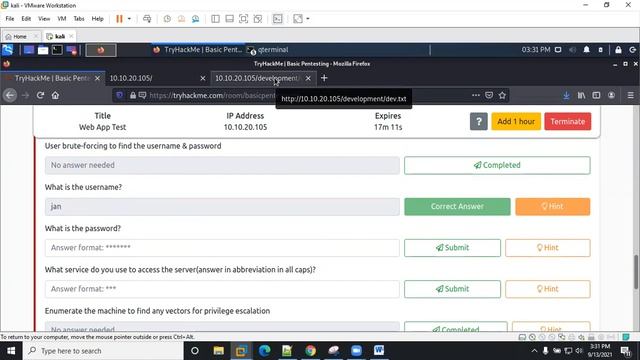Take a VM snapshot

point(167,19)
